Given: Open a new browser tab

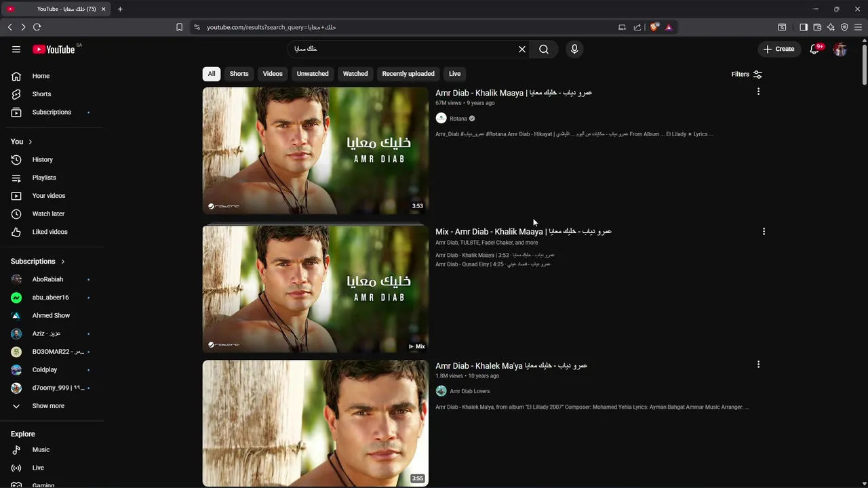Looking at the screenshot, I should 120,9.
